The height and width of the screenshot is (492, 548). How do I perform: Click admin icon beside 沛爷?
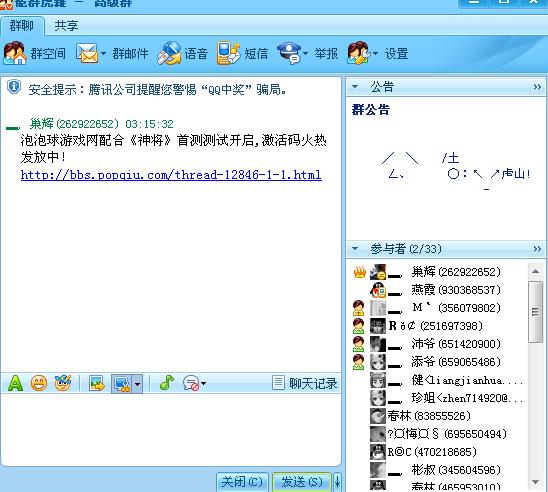point(358,344)
